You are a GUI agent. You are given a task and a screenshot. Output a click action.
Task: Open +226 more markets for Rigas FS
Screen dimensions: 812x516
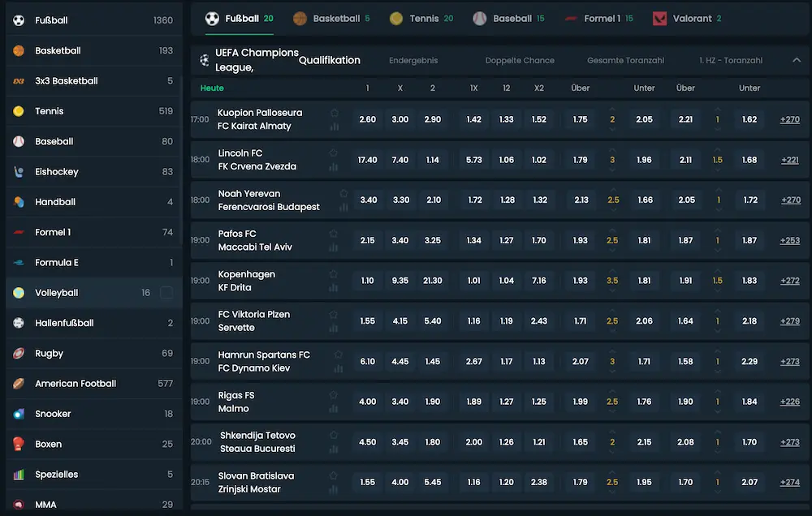pos(790,402)
